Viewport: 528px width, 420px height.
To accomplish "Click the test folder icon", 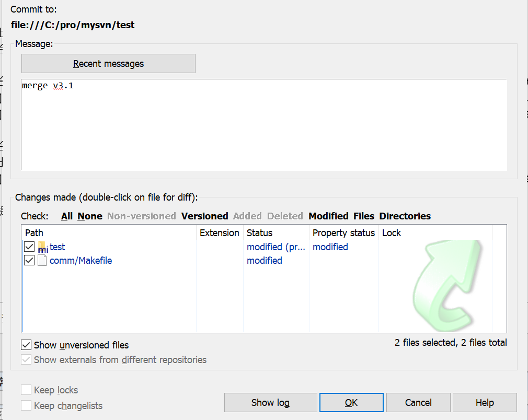I will 43,247.
